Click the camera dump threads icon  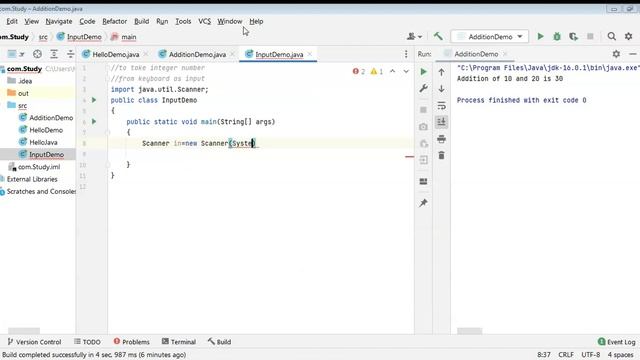coord(423,127)
